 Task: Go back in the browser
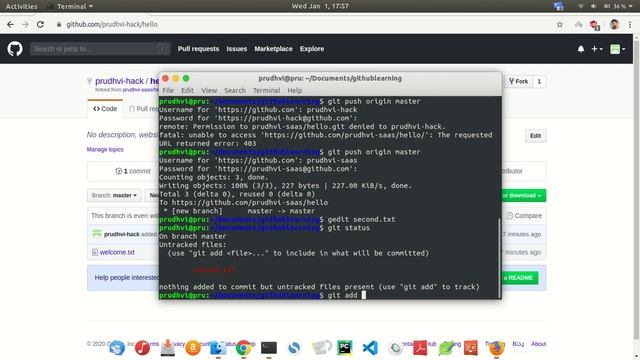pyautogui.click(x=10, y=24)
